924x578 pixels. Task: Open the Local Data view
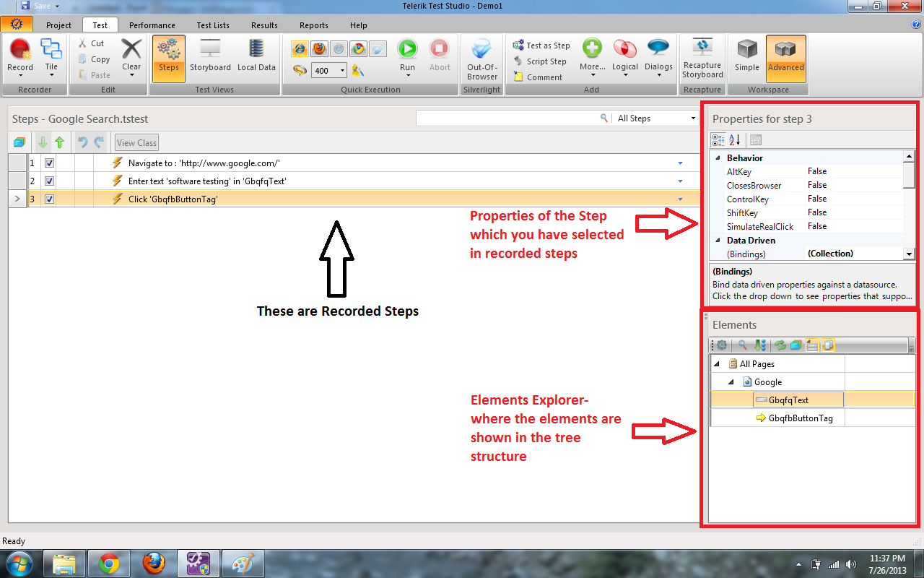click(256, 55)
